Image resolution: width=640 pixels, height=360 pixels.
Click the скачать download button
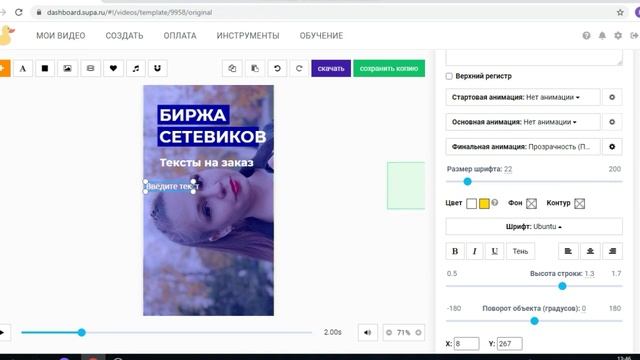point(331,69)
